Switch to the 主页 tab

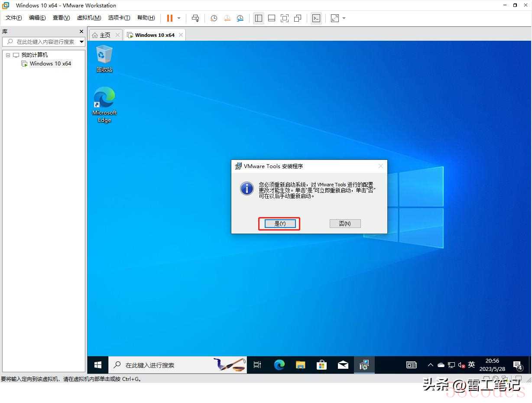[101, 35]
